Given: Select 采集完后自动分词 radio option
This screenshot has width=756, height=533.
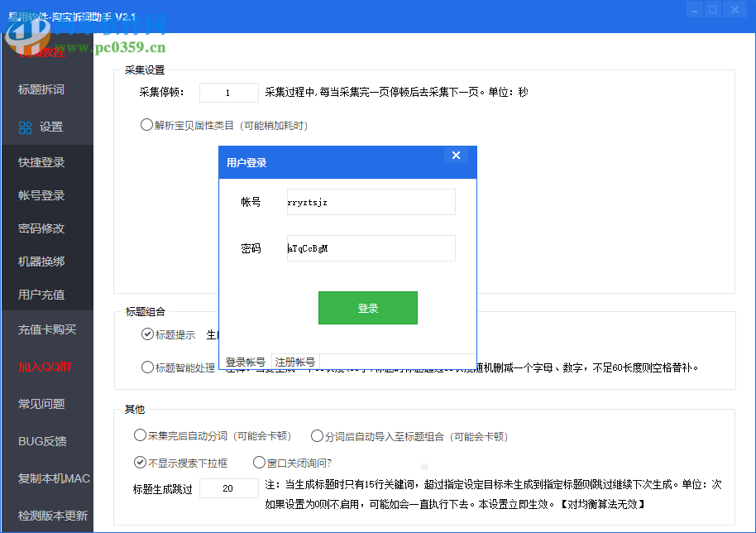Looking at the screenshot, I should [x=139, y=435].
